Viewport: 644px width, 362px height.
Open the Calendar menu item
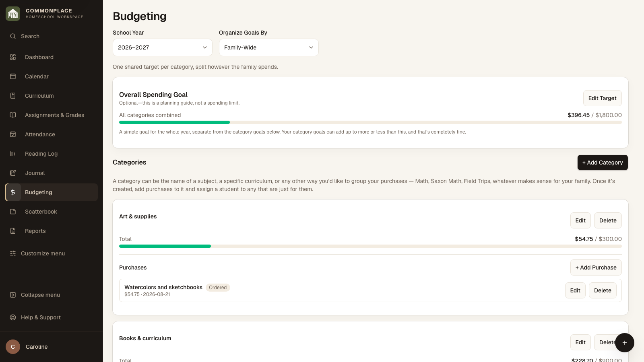pos(52,76)
